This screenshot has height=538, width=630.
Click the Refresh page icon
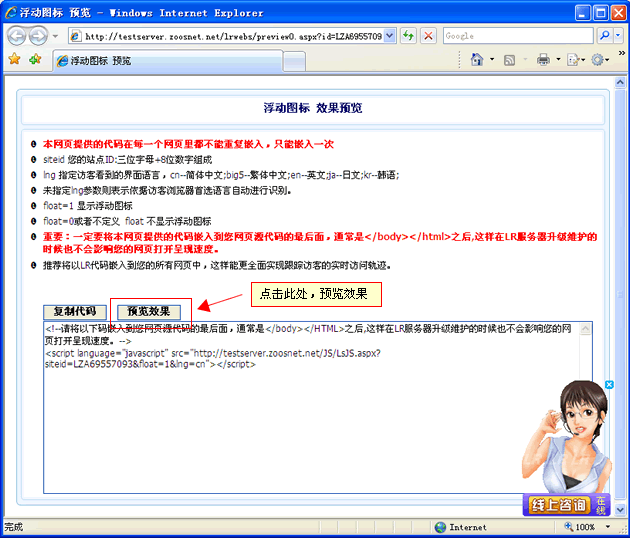coord(408,35)
